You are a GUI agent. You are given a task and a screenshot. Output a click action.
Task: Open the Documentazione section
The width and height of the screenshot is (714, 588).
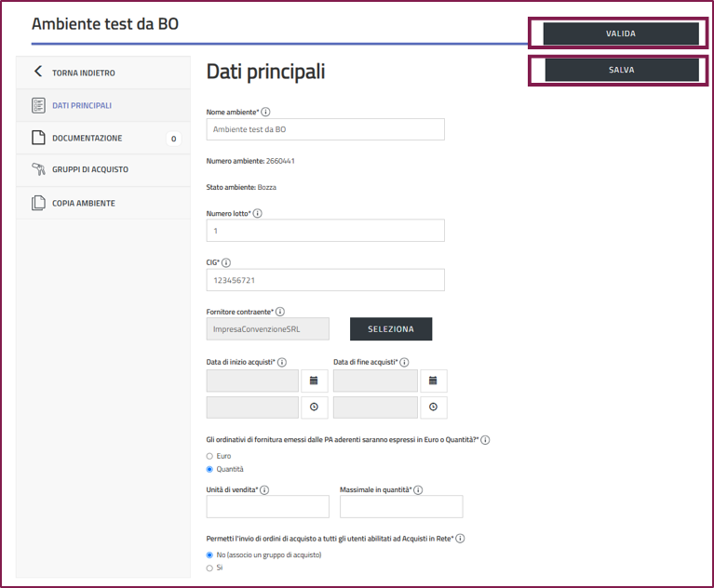(87, 139)
